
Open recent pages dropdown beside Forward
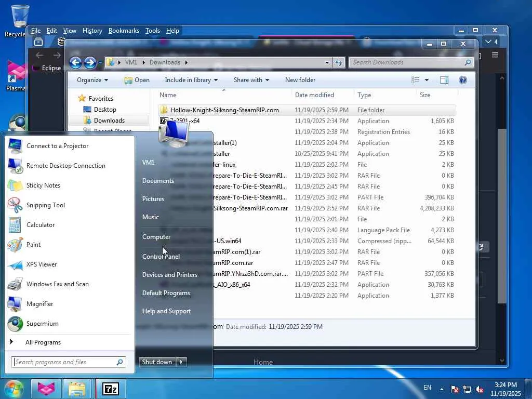point(100,63)
